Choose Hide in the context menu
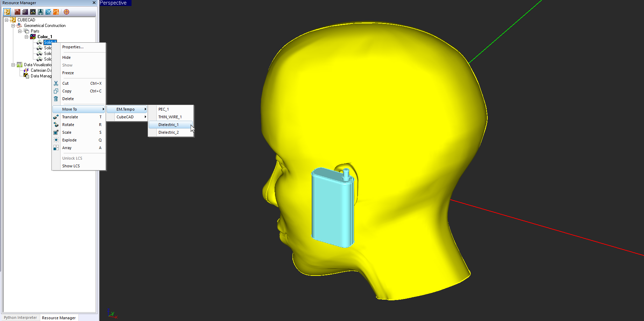Image resolution: width=644 pixels, height=321 pixels. (x=79, y=57)
